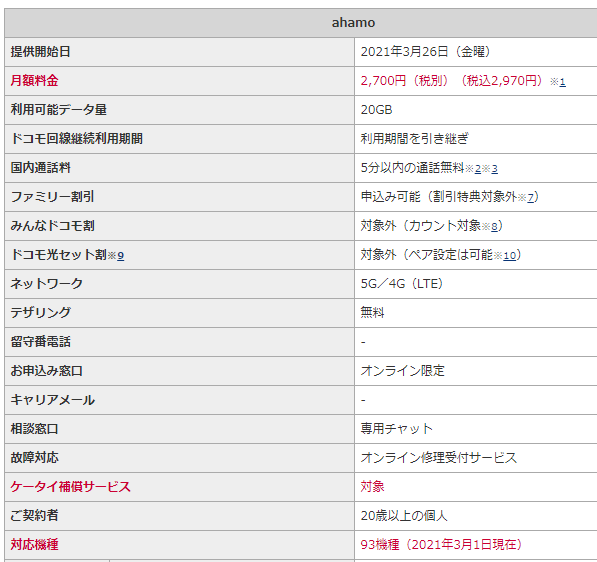The image size is (597, 562).
Task: Click the red 対象 value cell
Action: [476, 487]
